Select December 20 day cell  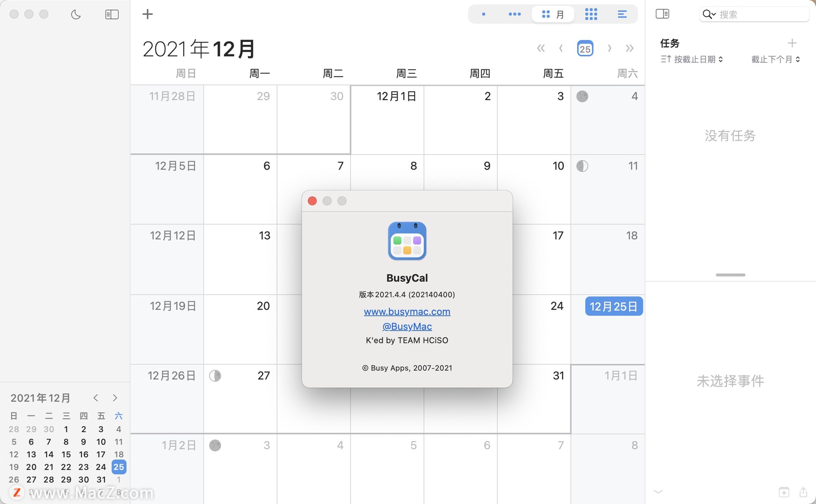(240, 329)
